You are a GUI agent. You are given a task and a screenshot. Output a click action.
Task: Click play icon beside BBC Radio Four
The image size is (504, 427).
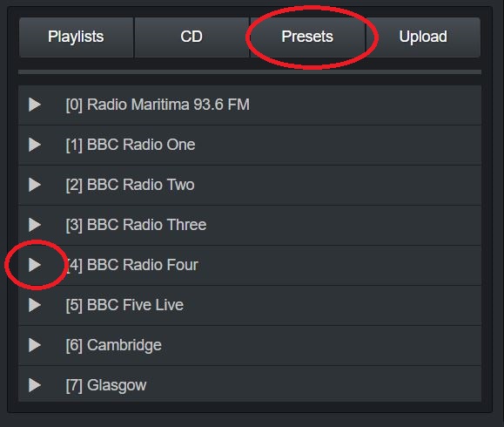tap(35, 265)
